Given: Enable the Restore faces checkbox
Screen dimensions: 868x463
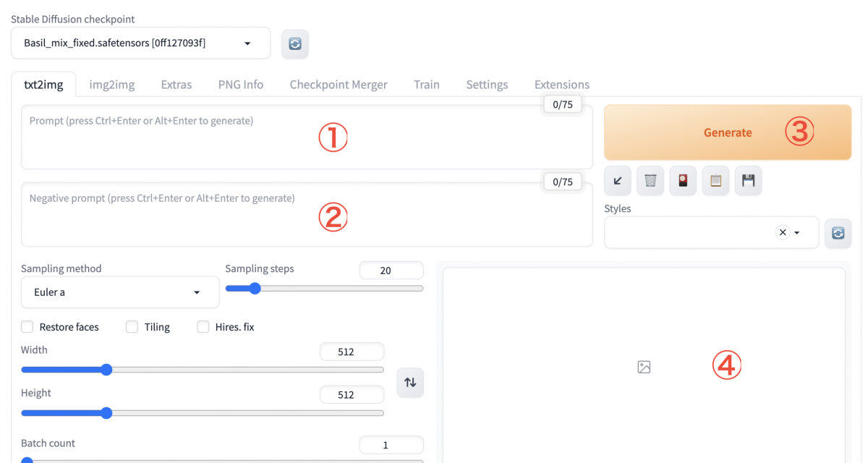Looking at the screenshot, I should coord(27,327).
